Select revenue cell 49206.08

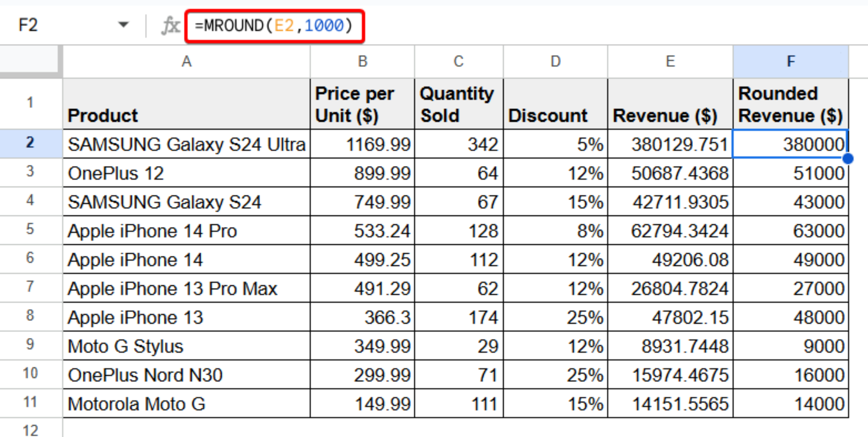pos(670,259)
